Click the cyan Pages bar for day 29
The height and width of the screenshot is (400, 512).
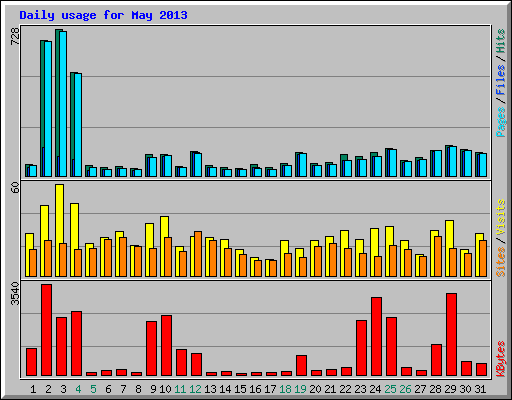[453, 162]
